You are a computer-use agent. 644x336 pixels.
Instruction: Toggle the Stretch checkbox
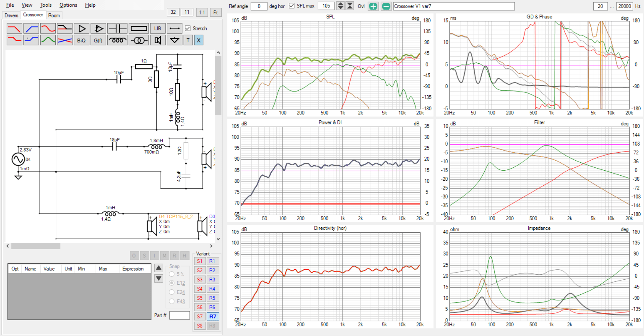tap(188, 29)
